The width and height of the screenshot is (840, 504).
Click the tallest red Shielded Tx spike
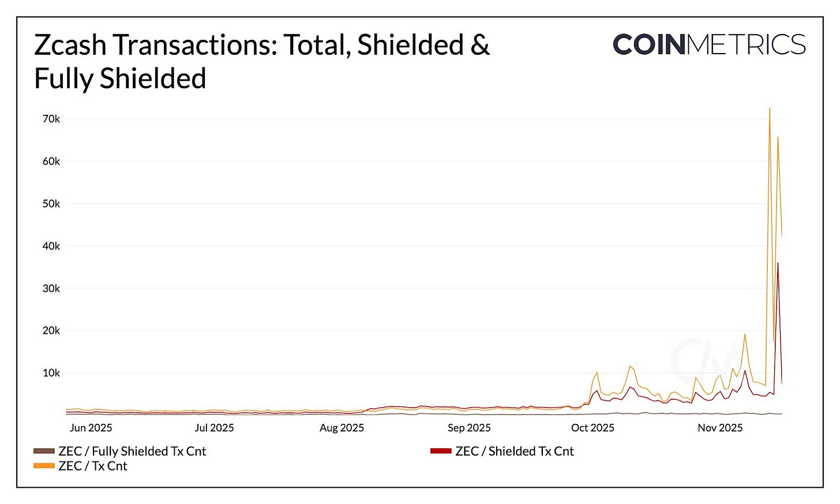click(778, 264)
